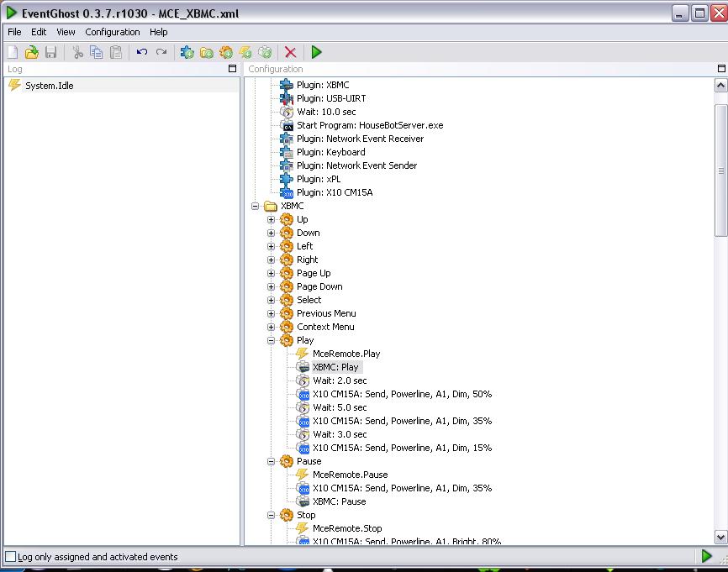The height and width of the screenshot is (572, 728).
Task: Select Start Program: HouseBotServer.exe item
Action: click(x=370, y=125)
